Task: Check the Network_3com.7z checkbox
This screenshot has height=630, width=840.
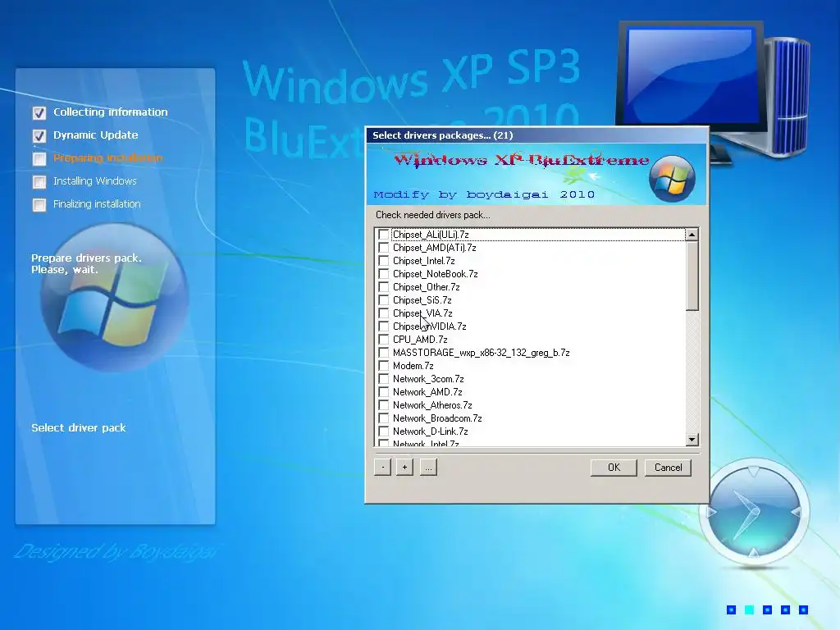Action: (384, 379)
